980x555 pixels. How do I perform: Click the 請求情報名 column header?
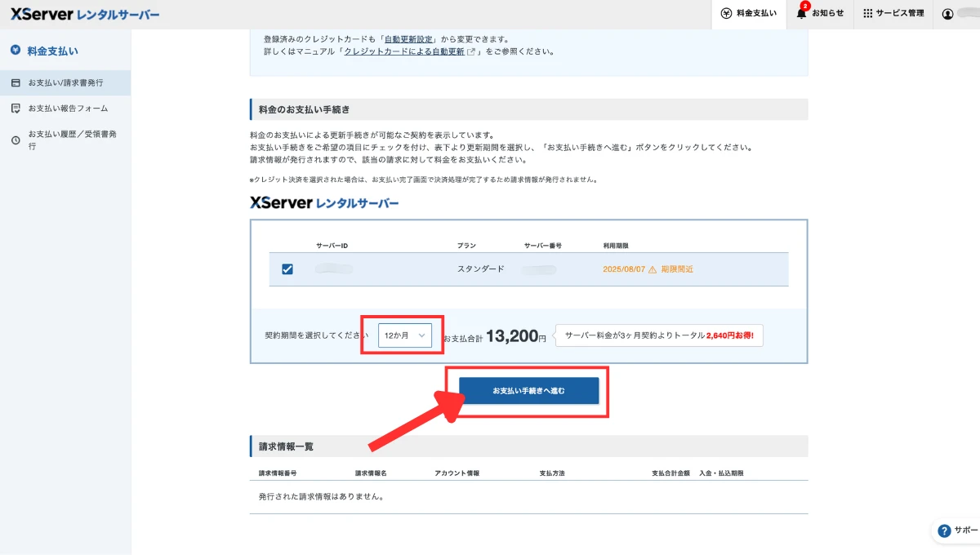coord(371,473)
